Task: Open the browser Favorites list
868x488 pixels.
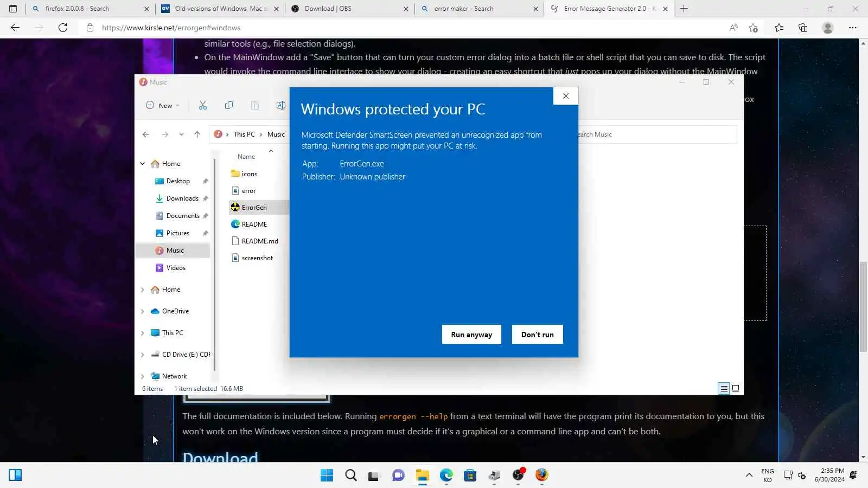Action: (779, 28)
